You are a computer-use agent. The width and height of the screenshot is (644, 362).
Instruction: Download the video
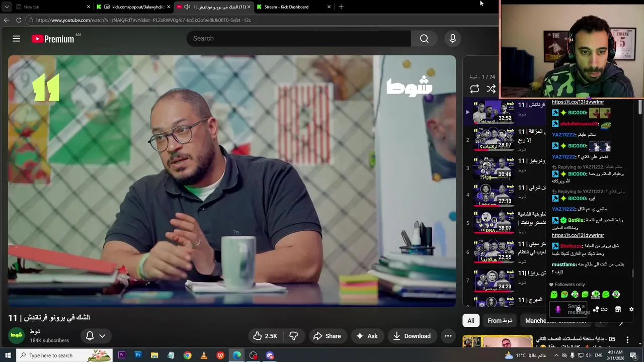tap(412, 336)
